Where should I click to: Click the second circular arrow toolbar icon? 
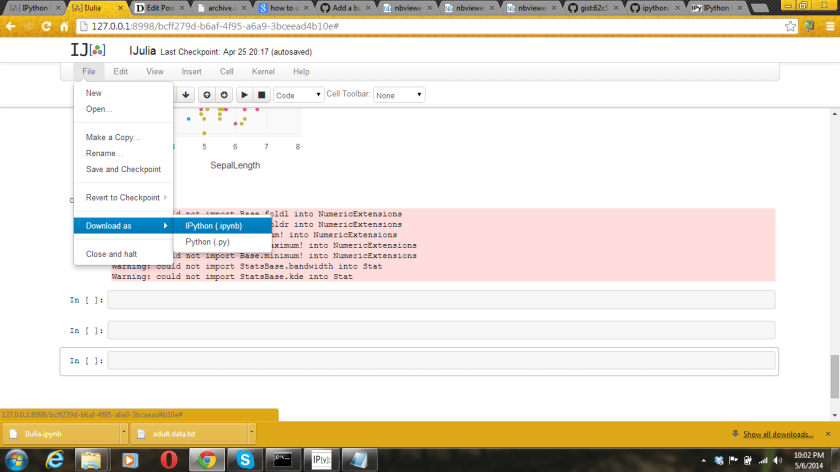[224, 95]
